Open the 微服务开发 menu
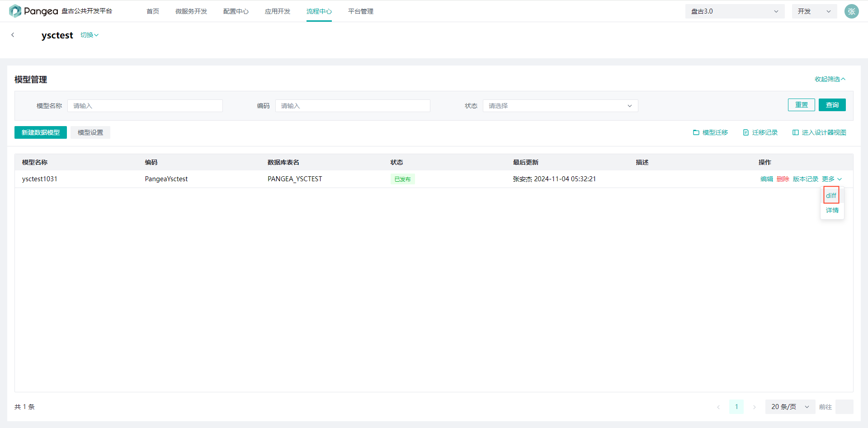868x428 pixels. [191, 11]
